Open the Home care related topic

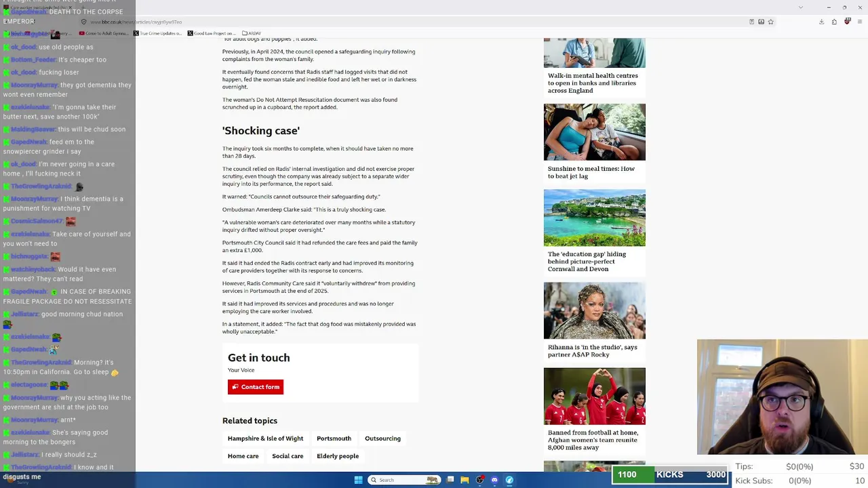[243, 456]
